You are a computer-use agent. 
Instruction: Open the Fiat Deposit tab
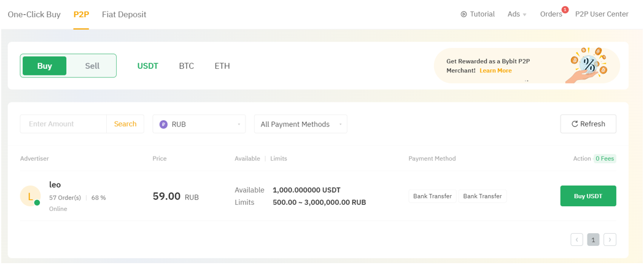pyautogui.click(x=124, y=14)
